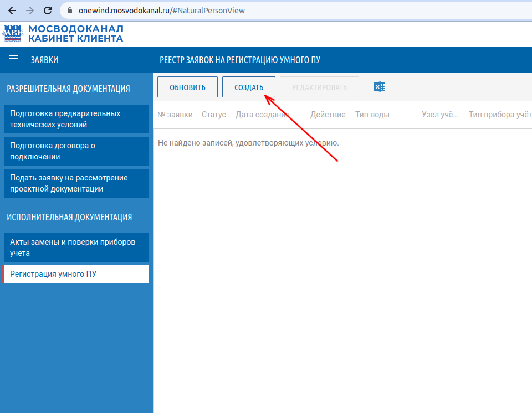Sort by Тип воды column header
The height and width of the screenshot is (413, 532).
coord(372,115)
